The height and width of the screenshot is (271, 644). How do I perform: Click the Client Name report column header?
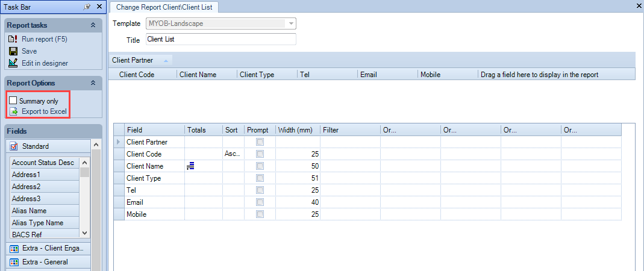tap(207, 75)
